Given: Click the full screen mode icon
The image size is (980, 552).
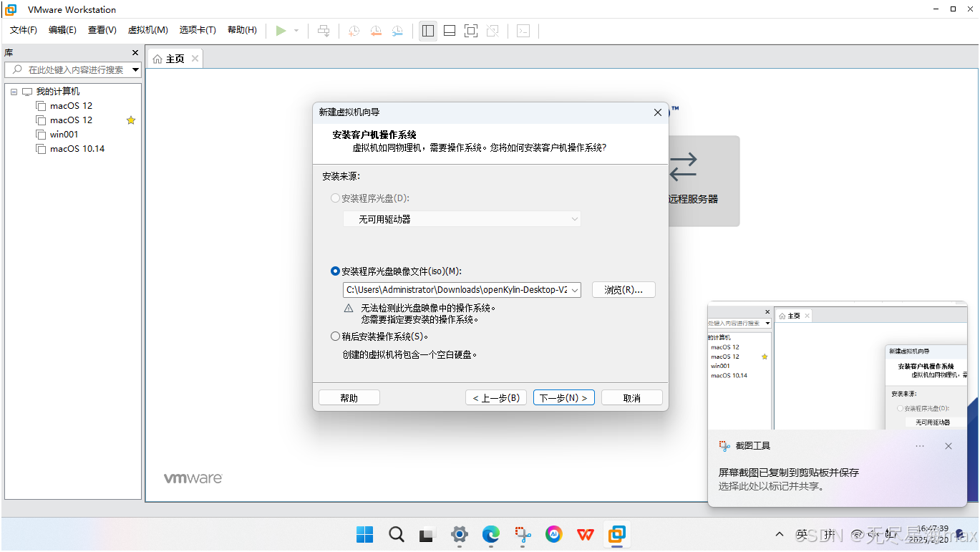Looking at the screenshot, I should tap(470, 31).
